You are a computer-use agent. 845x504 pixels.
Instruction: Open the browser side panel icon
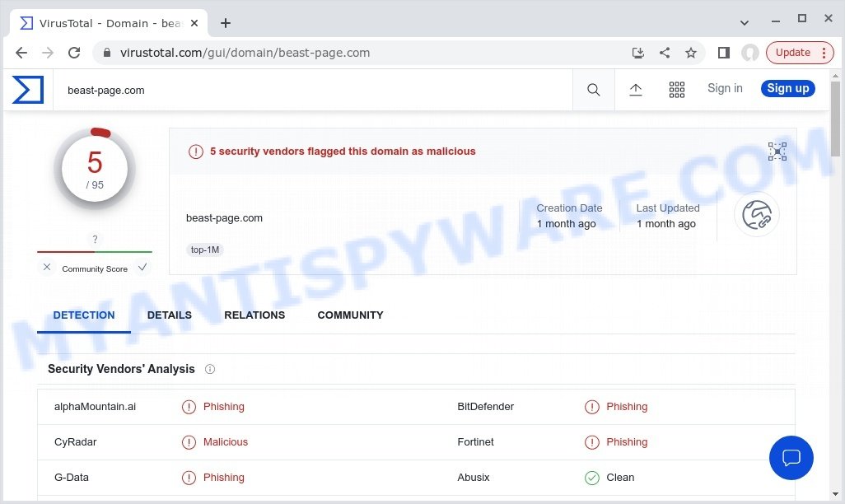click(724, 53)
